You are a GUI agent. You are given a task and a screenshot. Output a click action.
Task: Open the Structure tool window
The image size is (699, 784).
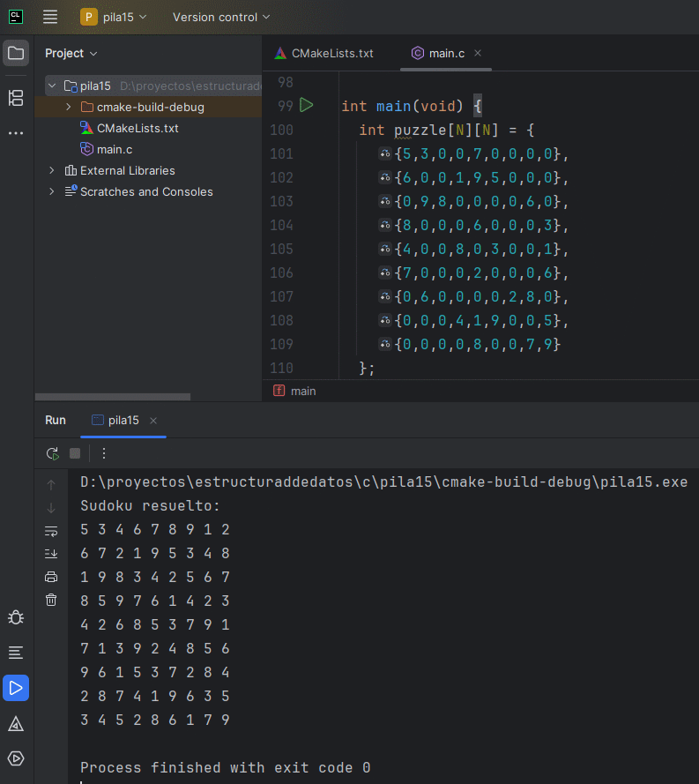tap(16, 98)
